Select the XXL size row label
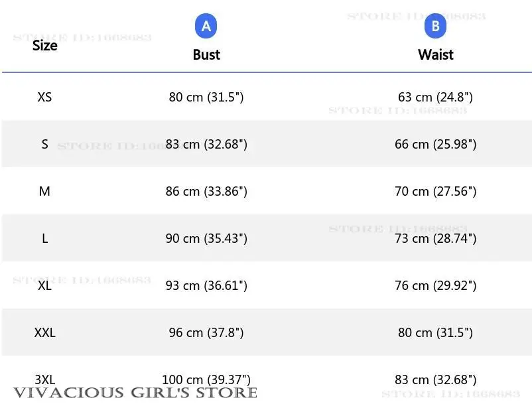Image resolution: width=532 pixels, height=414 pixels. tap(44, 332)
